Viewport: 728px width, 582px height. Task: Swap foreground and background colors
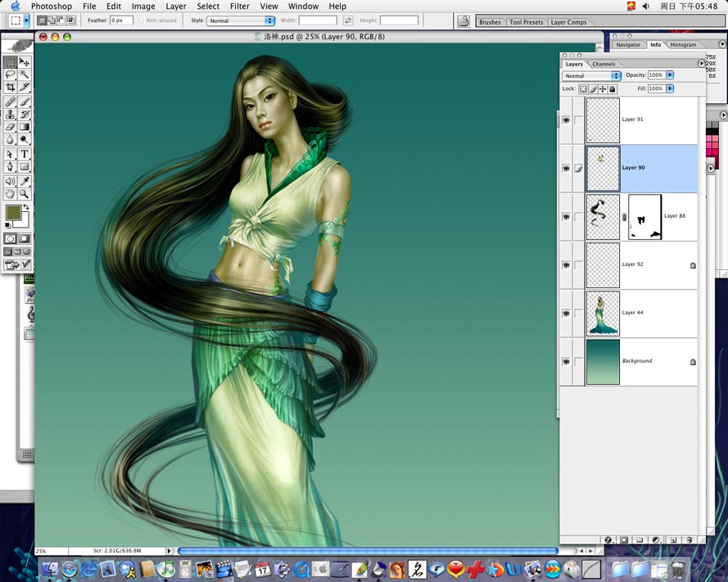[x=26, y=207]
